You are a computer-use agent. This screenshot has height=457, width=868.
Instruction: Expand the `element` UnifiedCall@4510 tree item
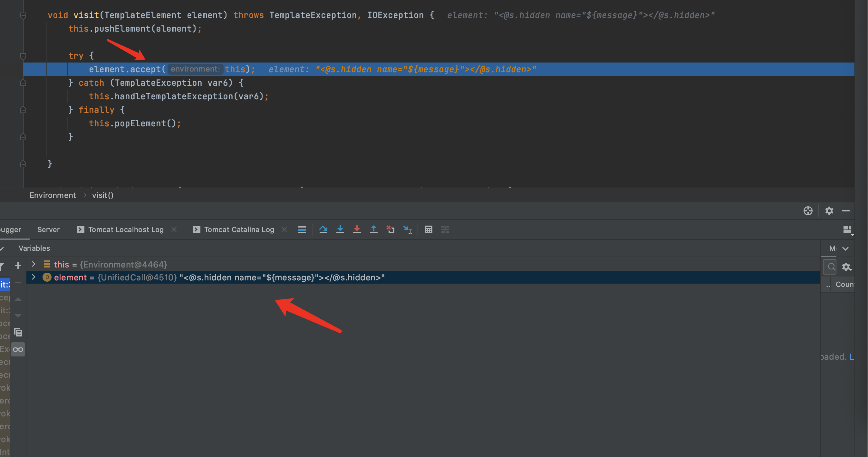(x=33, y=277)
